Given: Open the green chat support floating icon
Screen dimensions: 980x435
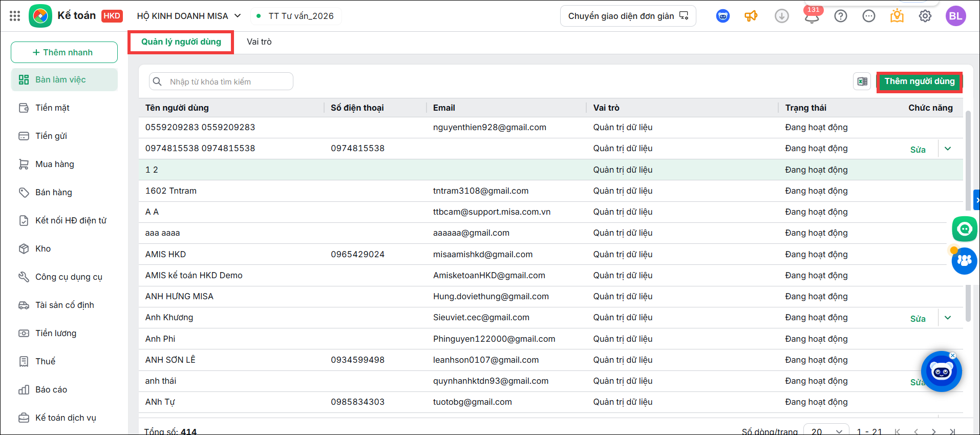Looking at the screenshot, I should 965,229.
